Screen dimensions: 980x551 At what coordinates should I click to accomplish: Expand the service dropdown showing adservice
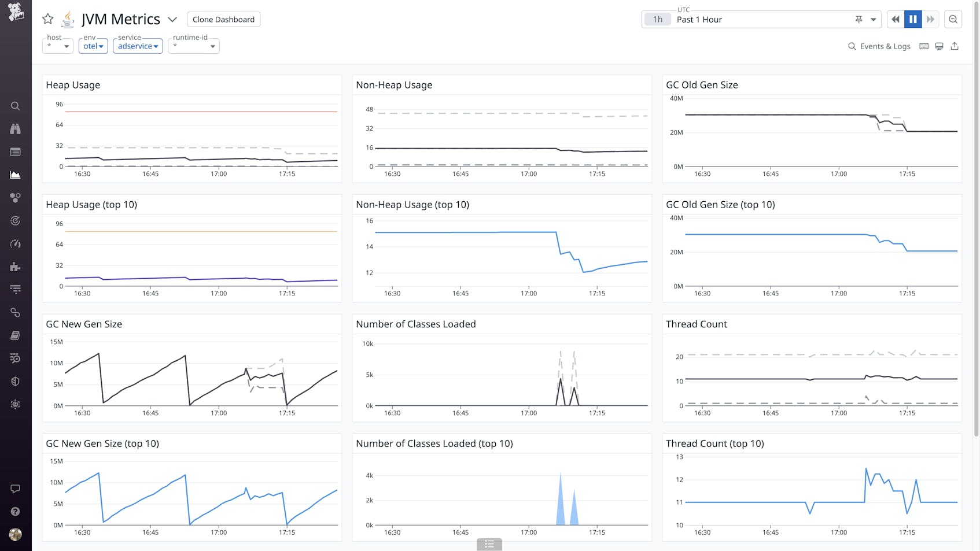point(138,46)
